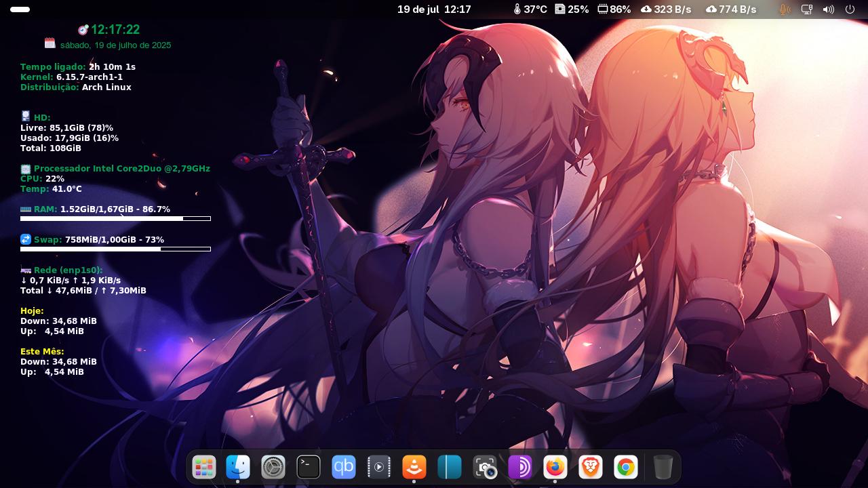
Task: Click the 37°C temperature indicator
Action: [530, 9]
